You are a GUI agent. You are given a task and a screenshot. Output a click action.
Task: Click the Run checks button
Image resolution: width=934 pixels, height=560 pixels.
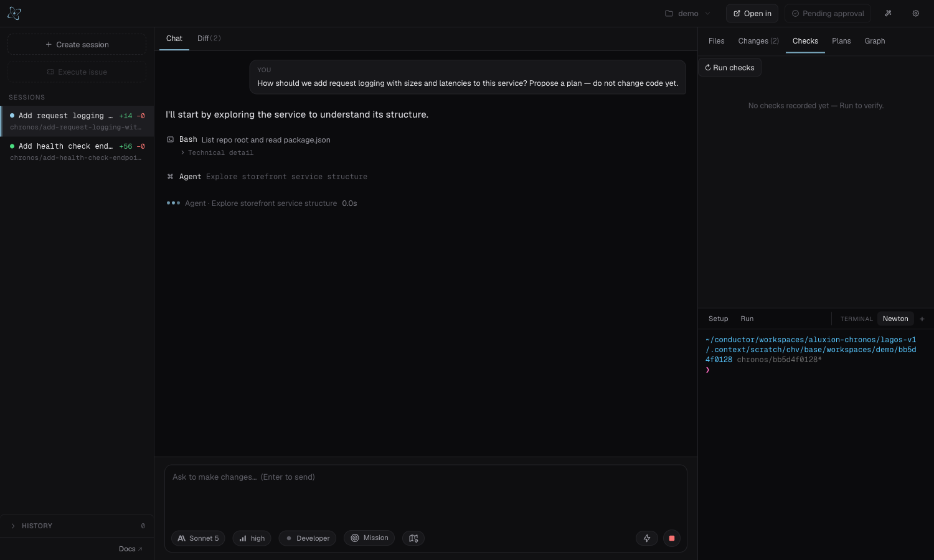pyautogui.click(x=730, y=68)
